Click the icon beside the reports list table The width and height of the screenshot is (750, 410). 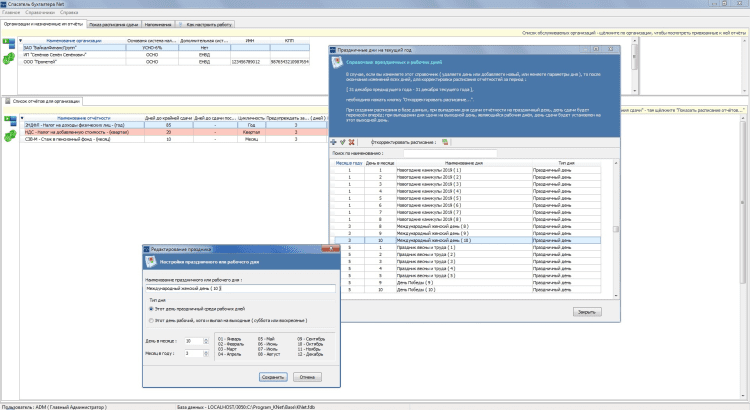pyautogui.click(x=8, y=118)
